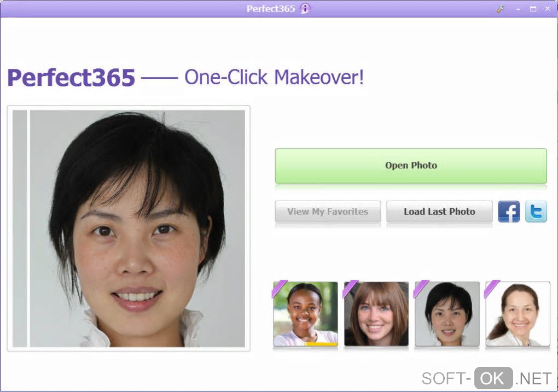Share on Twitter using the bird icon
The height and width of the screenshot is (392, 558).
(536, 212)
